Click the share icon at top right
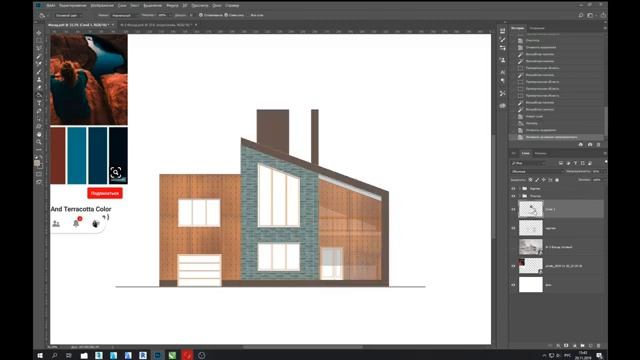Screen dimensions: 640x360 click(x=603, y=16)
